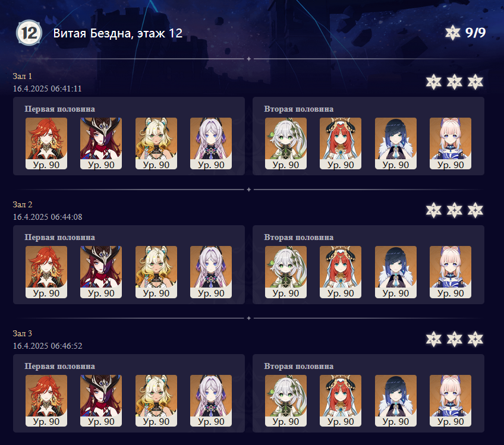Click the floor 12 badge icon
Screen dimensions: 504x445
coord(29,33)
